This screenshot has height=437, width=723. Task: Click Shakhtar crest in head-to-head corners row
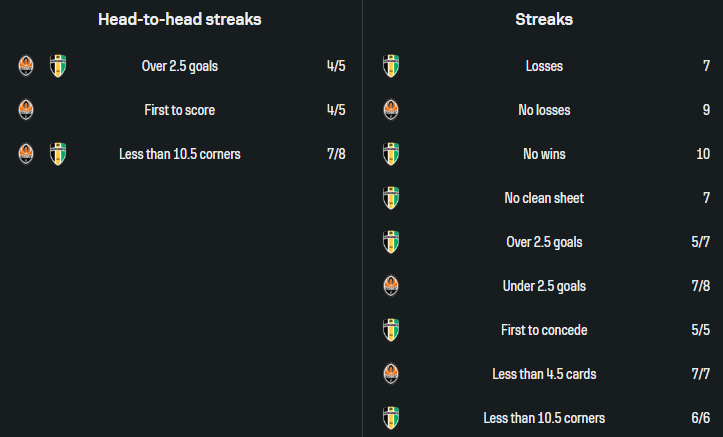[x=26, y=154]
